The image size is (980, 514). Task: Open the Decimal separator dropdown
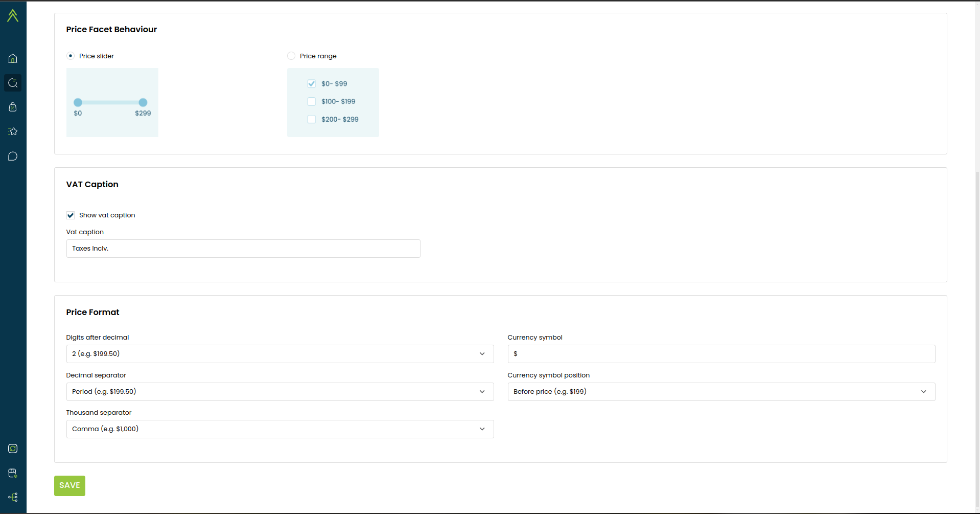pos(279,392)
